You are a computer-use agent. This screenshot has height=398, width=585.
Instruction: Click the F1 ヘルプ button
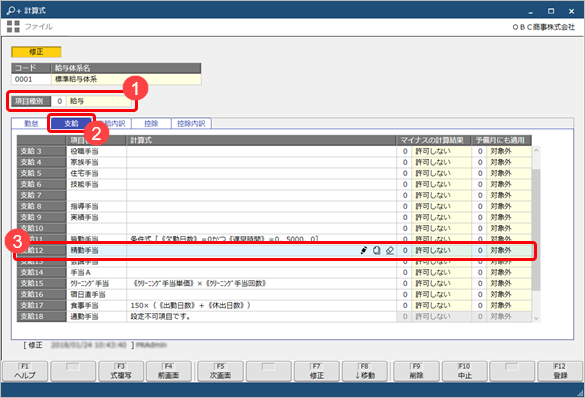click(x=25, y=371)
